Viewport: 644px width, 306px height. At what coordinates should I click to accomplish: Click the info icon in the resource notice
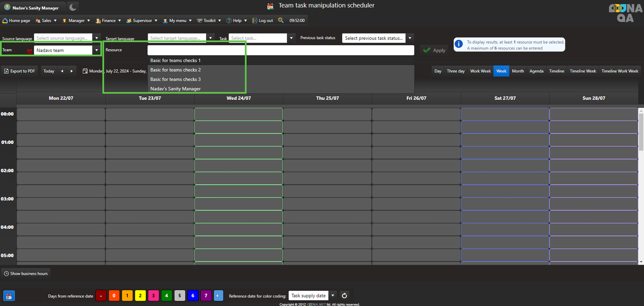click(458, 44)
